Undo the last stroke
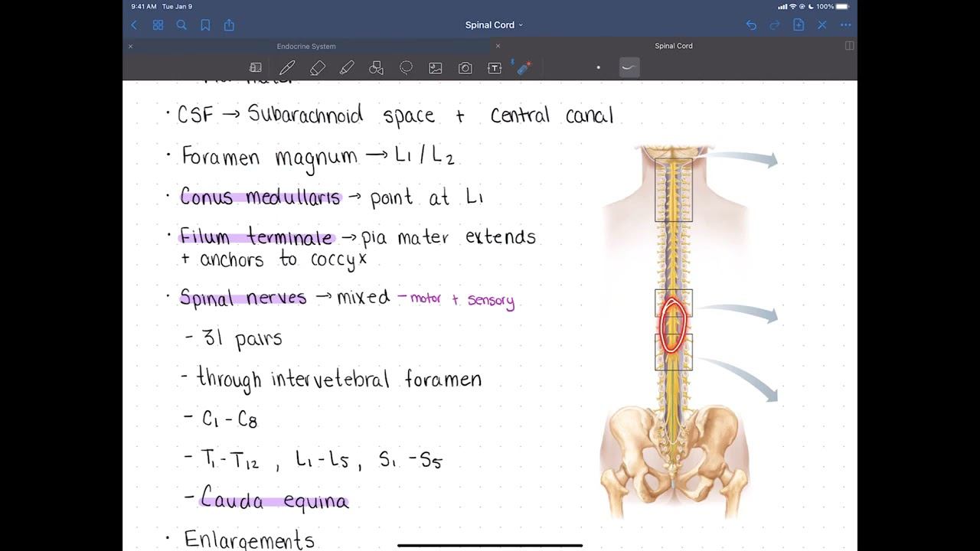This screenshot has height=551, width=980. click(x=751, y=25)
